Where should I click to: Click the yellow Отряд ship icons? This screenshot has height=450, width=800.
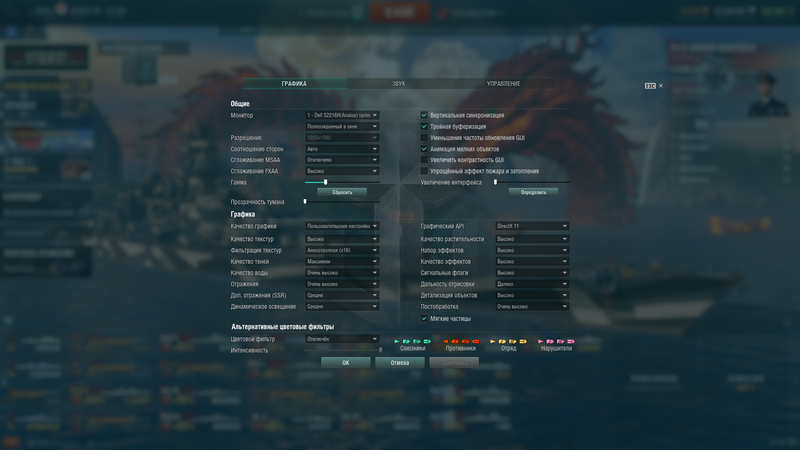508,341
